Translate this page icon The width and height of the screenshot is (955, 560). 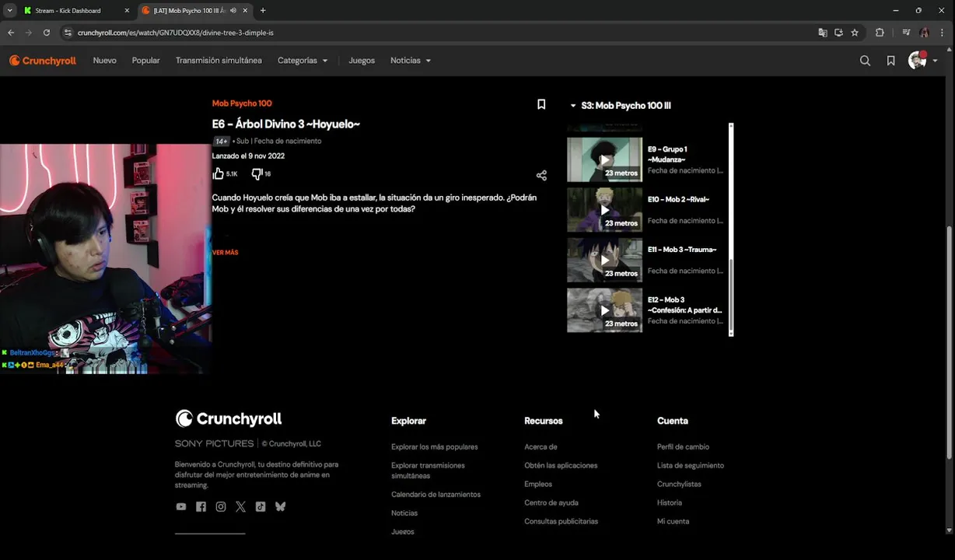(x=822, y=33)
